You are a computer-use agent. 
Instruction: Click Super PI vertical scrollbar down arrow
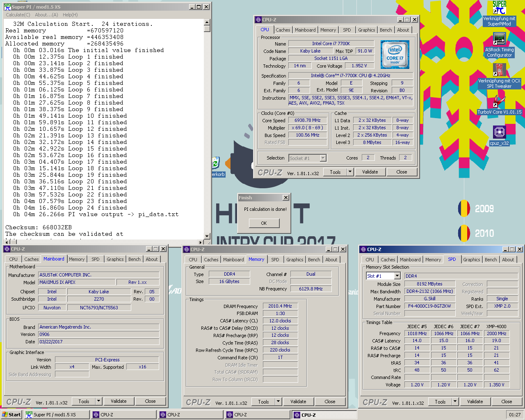click(x=207, y=236)
